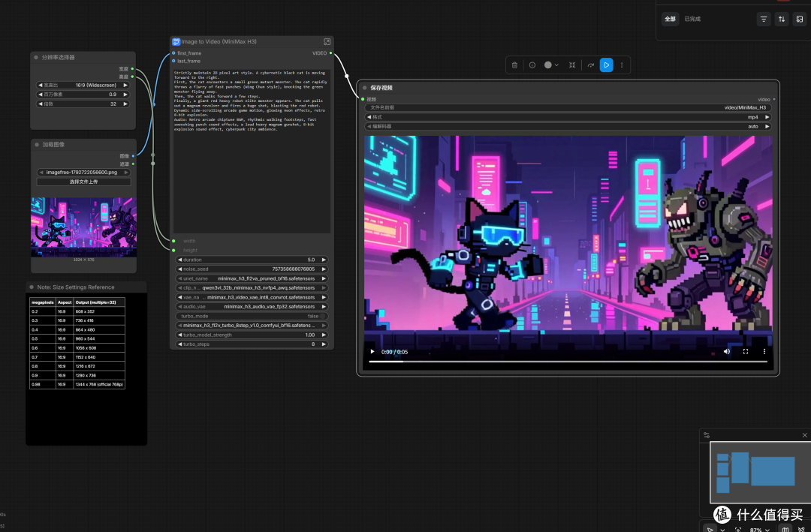811x532 pixels.
Task: Open the 编解码器 auto codec dropdown
Action: [568, 126]
